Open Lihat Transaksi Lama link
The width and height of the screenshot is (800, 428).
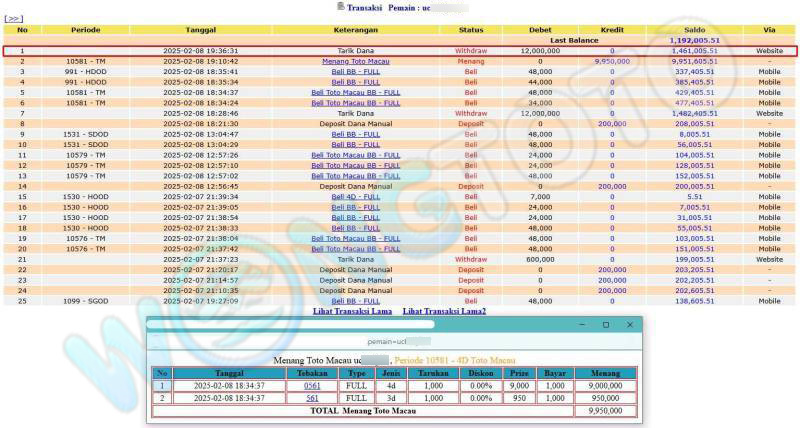point(353,311)
